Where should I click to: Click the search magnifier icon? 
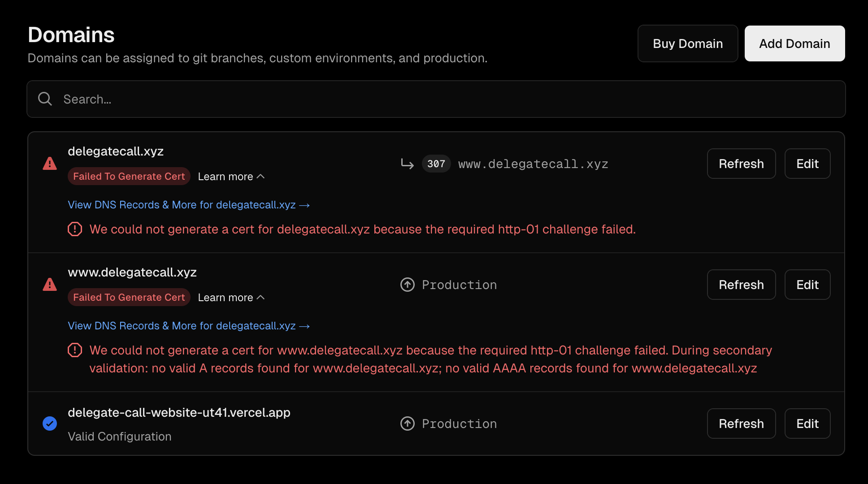pos(45,99)
